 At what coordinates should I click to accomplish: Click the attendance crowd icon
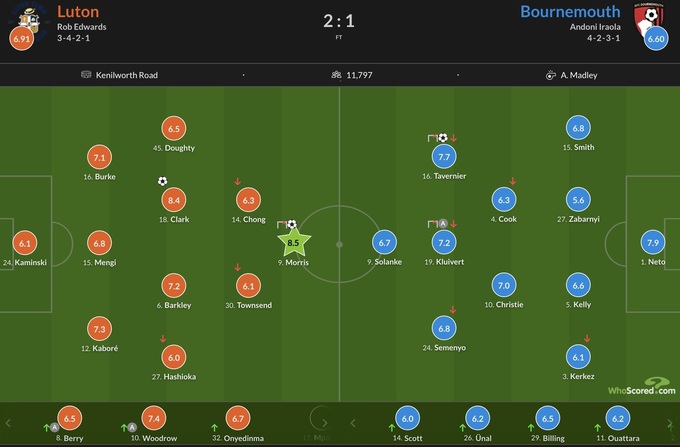click(x=336, y=75)
